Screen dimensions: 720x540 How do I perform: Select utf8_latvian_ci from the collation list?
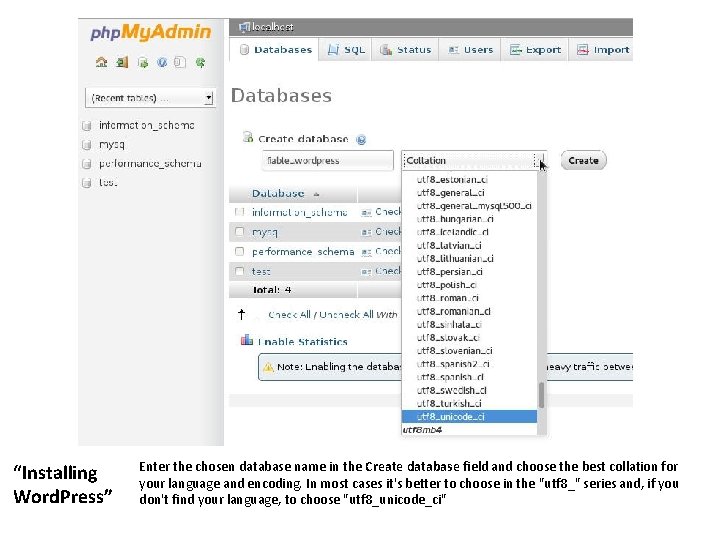coord(449,246)
